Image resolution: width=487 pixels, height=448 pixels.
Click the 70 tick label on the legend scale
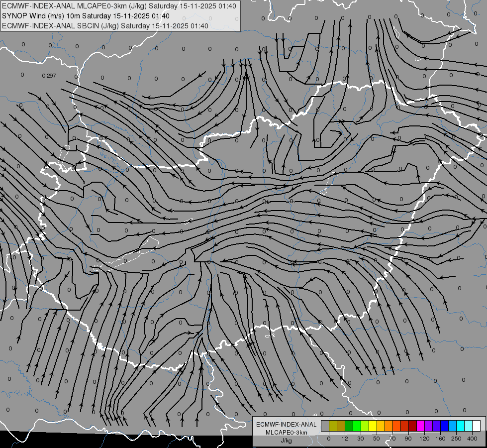pyautogui.click(x=392, y=439)
